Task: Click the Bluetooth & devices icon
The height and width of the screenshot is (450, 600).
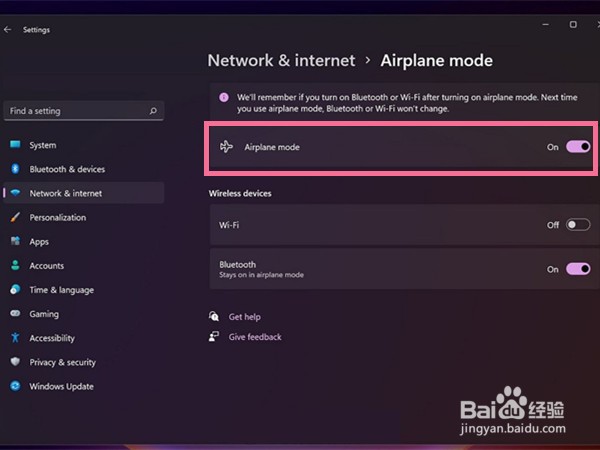Action: pos(15,169)
